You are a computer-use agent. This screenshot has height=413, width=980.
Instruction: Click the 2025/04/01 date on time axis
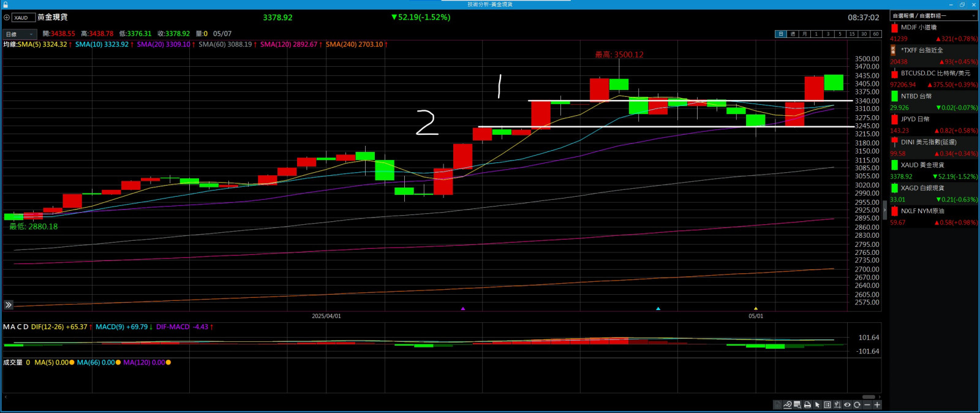(326, 316)
